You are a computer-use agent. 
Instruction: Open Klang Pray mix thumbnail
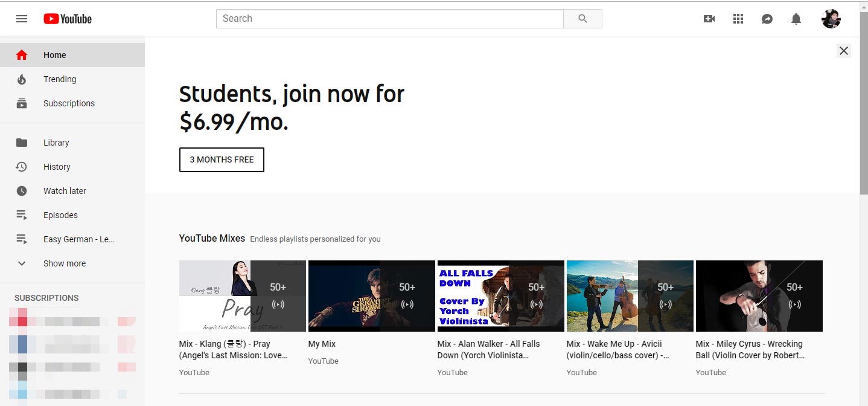coord(243,296)
